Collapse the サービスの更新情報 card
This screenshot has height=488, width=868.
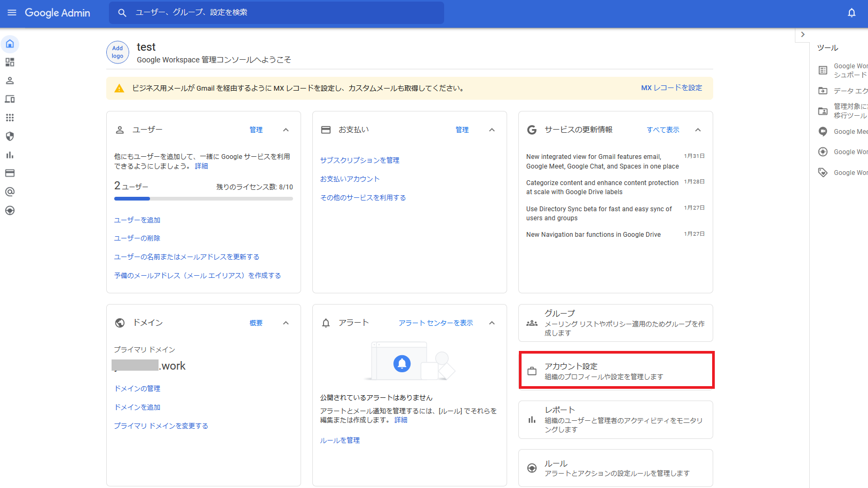(698, 130)
